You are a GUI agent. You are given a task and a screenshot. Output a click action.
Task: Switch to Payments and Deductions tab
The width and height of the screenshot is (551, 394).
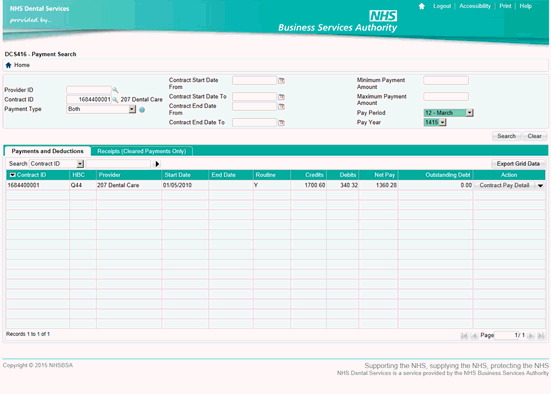(47, 151)
